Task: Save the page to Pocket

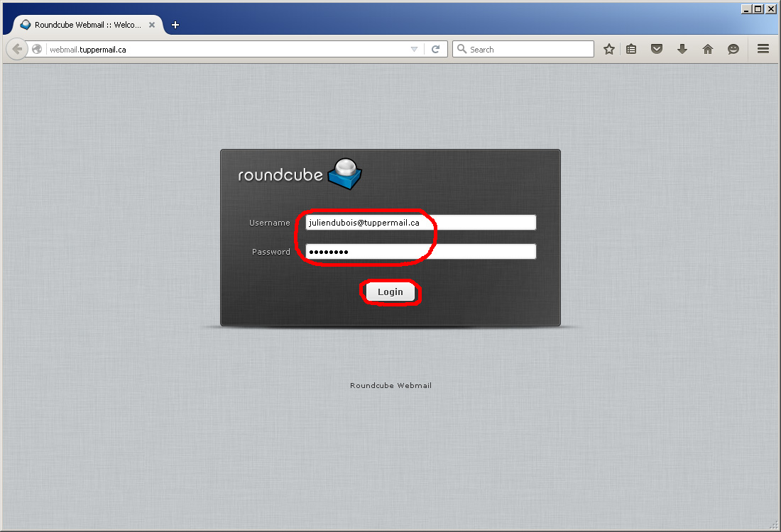Action: click(x=657, y=50)
